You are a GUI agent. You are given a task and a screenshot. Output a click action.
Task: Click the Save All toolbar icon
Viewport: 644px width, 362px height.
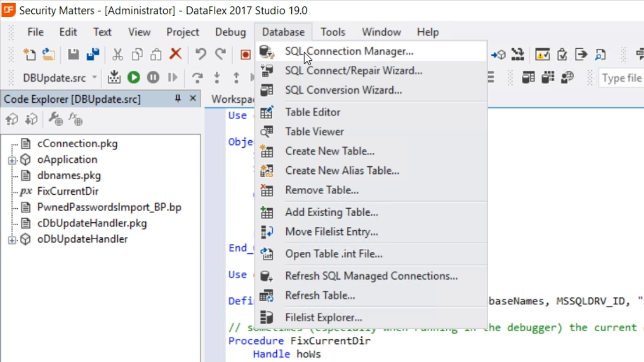[93, 54]
